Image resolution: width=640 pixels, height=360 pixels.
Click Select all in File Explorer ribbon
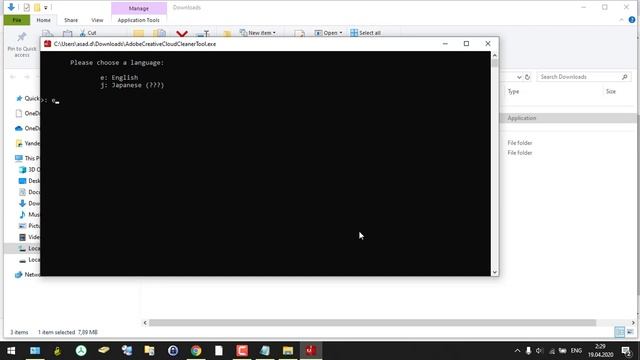click(x=366, y=33)
